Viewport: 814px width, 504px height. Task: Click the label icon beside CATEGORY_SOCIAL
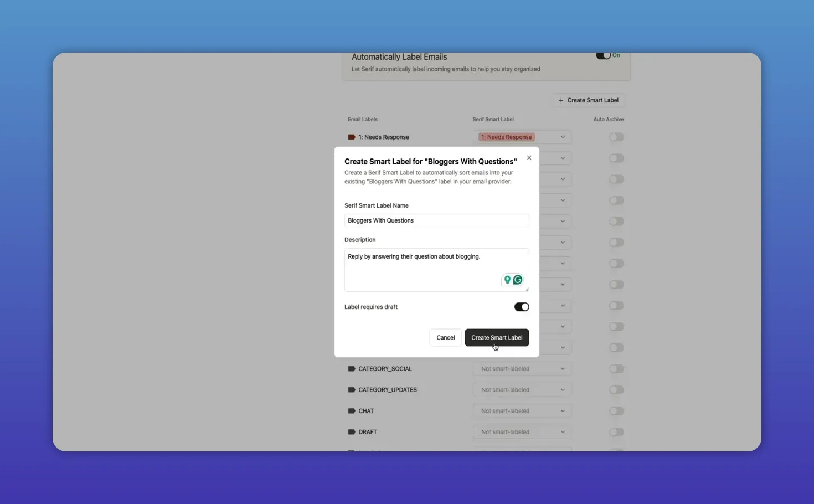click(351, 369)
